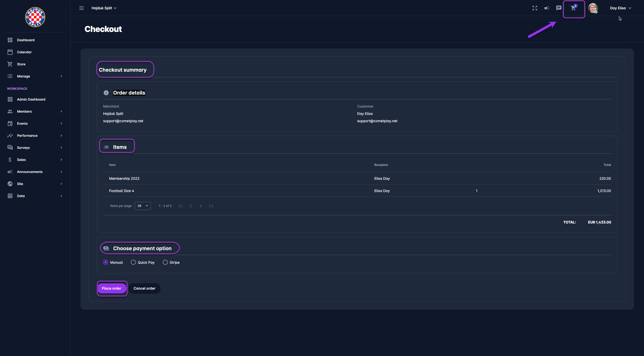Expand the Day Elisa user menu
The image size is (644, 356).
620,8
